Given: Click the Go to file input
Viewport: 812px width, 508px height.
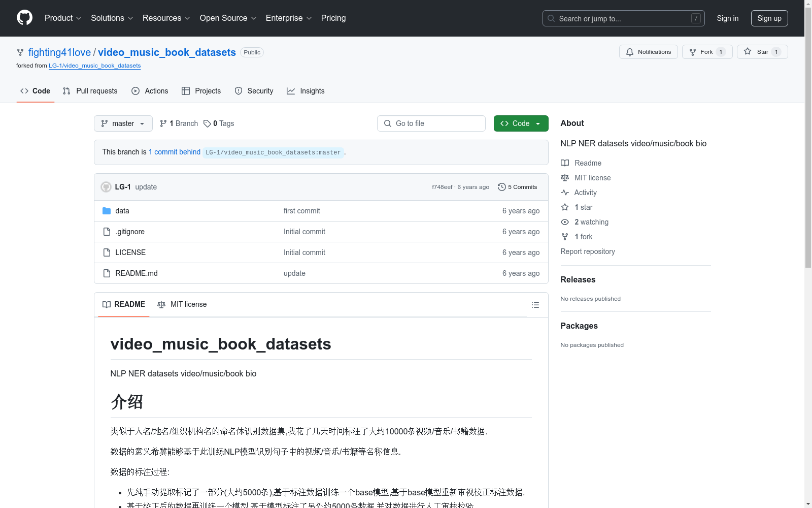Looking at the screenshot, I should [431, 123].
